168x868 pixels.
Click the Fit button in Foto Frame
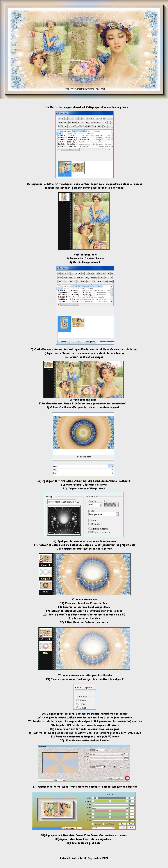tap(79, 828)
